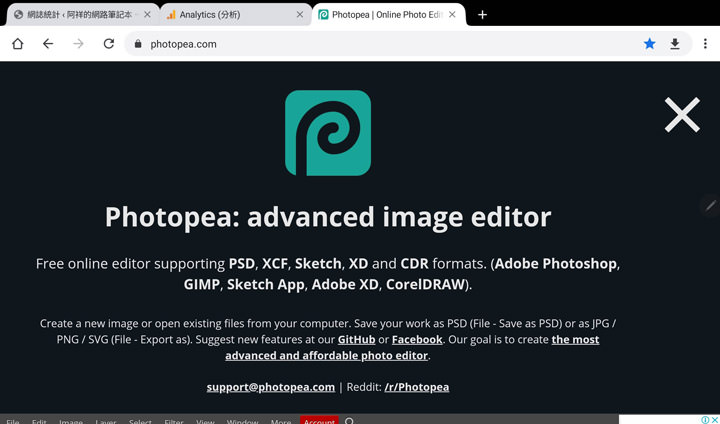This screenshot has height=424, width=720.
Task: Close the 網誌統計 browser tab
Action: (x=147, y=15)
